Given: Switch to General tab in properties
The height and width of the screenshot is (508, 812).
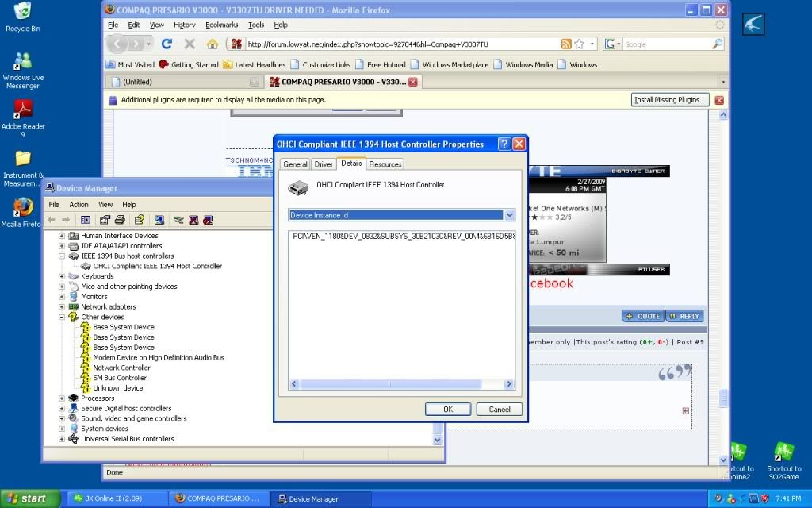Looking at the screenshot, I should tap(295, 164).
